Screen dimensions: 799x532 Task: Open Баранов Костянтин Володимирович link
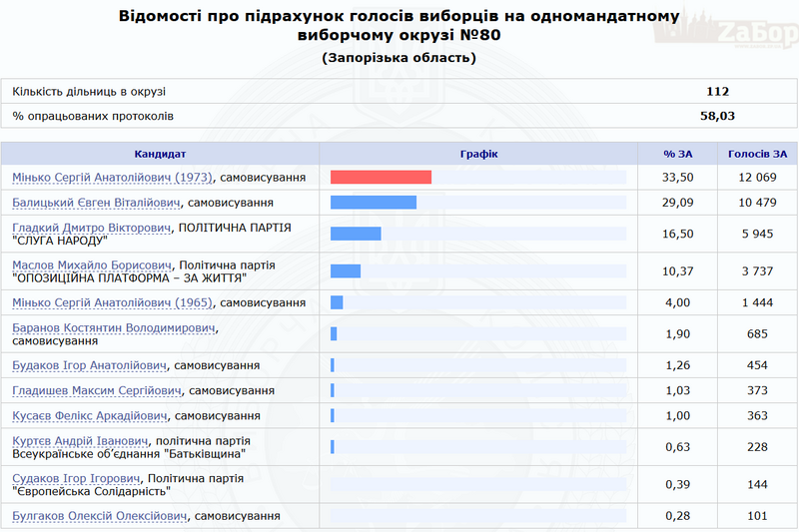(x=114, y=327)
